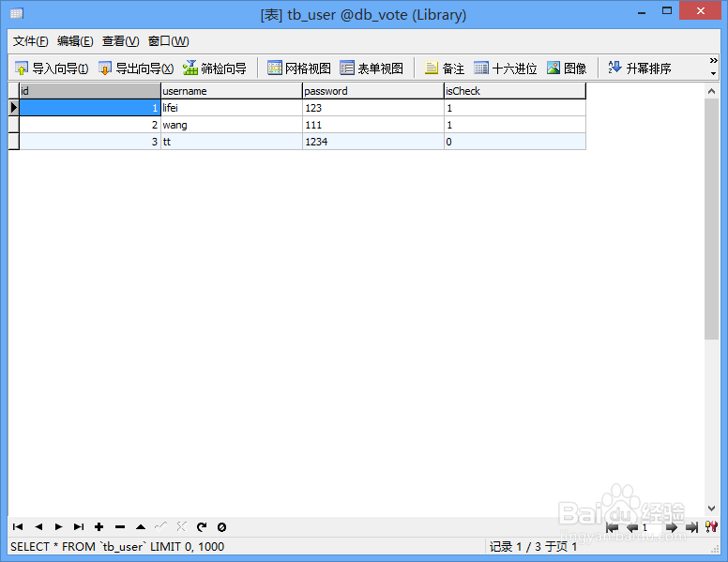The height and width of the screenshot is (562, 728).
Task: Show the Hex (十六进位) viewer
Action: [x=505, y=68]
